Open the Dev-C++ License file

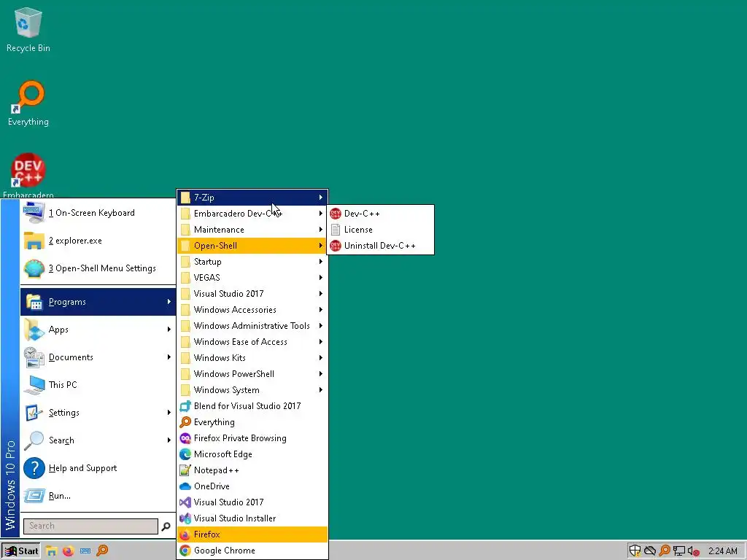[381, 230]
